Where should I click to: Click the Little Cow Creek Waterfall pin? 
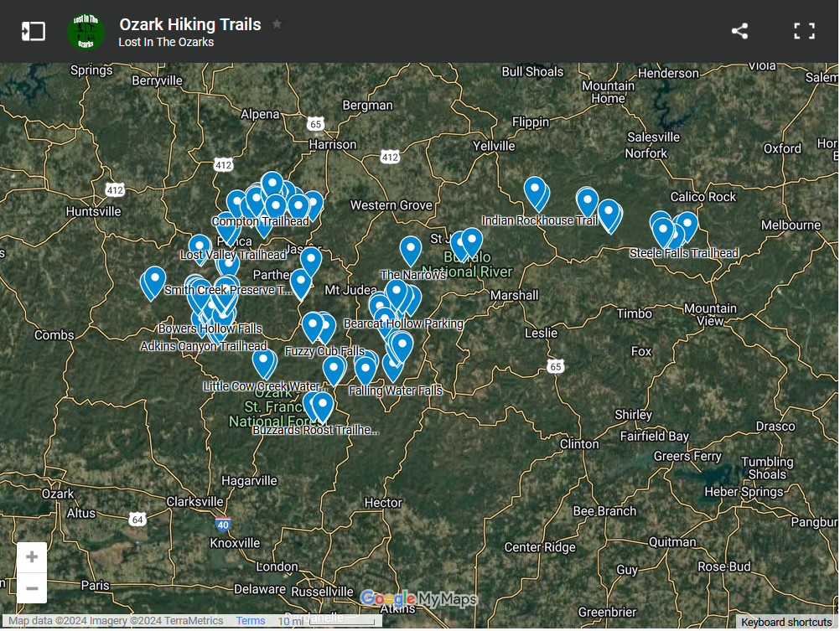tap(264, 362)
